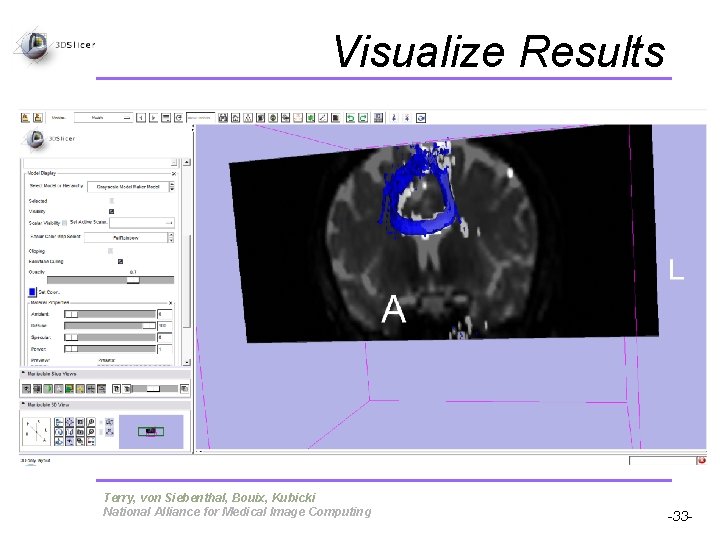Screen dimensions: 720x540
Task: Collapse the Model Display frame
Action: click(174, 174)
